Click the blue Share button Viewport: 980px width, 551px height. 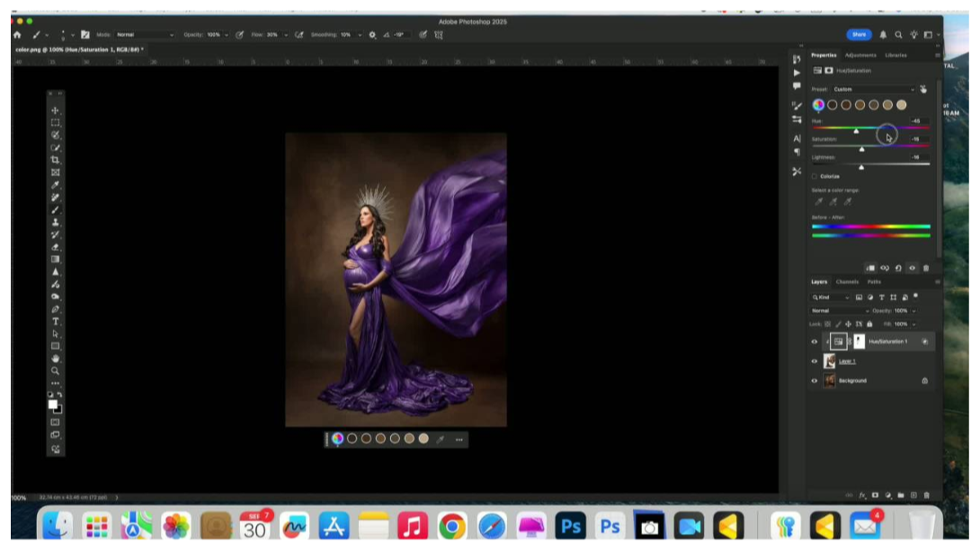pos(859,34)
